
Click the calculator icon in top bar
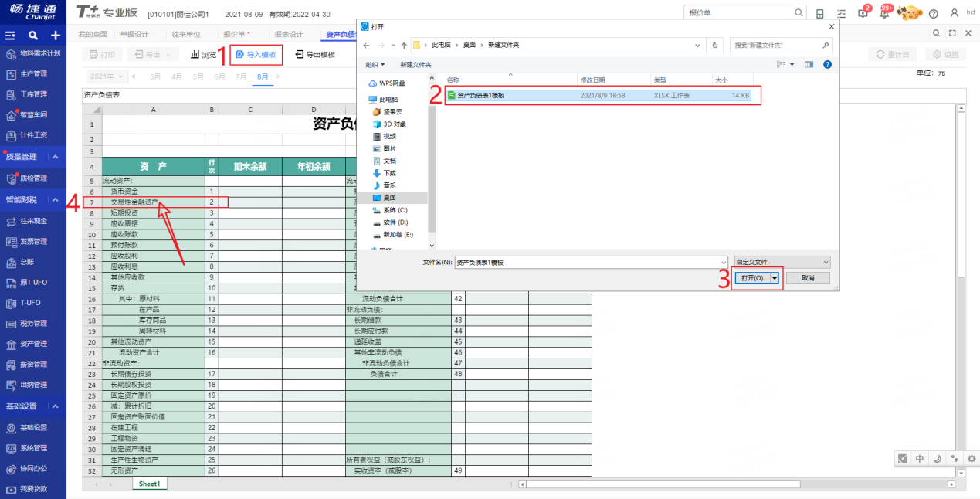(819, 13)
